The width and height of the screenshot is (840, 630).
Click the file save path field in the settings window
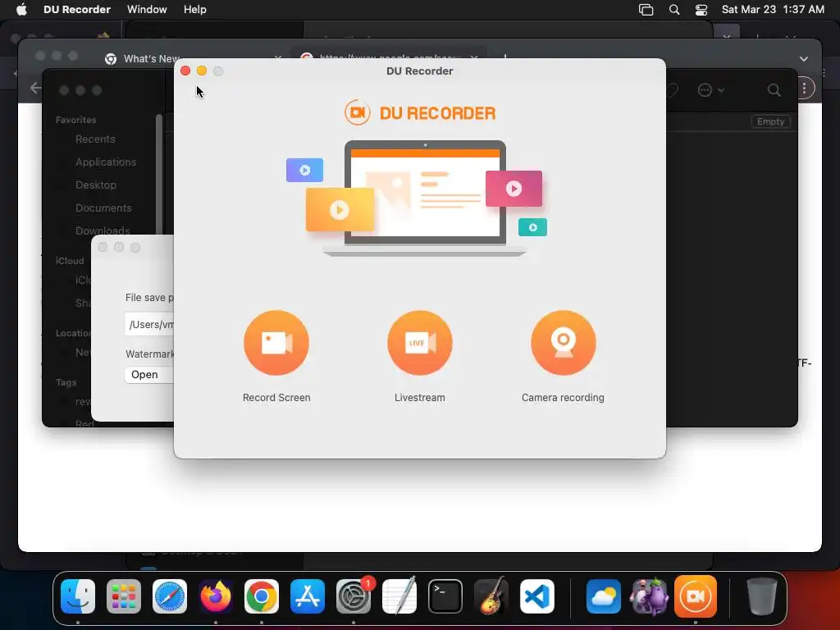[149, 325]
